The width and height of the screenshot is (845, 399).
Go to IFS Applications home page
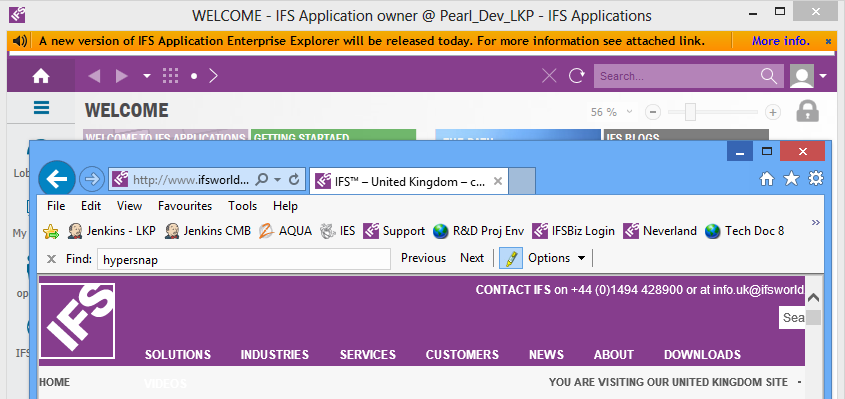41,76
